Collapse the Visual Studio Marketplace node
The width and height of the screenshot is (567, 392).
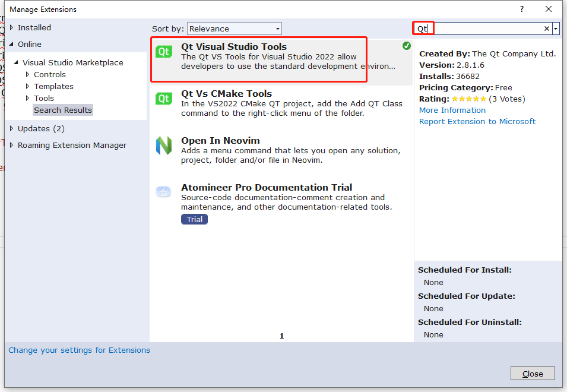coord(16,62)
